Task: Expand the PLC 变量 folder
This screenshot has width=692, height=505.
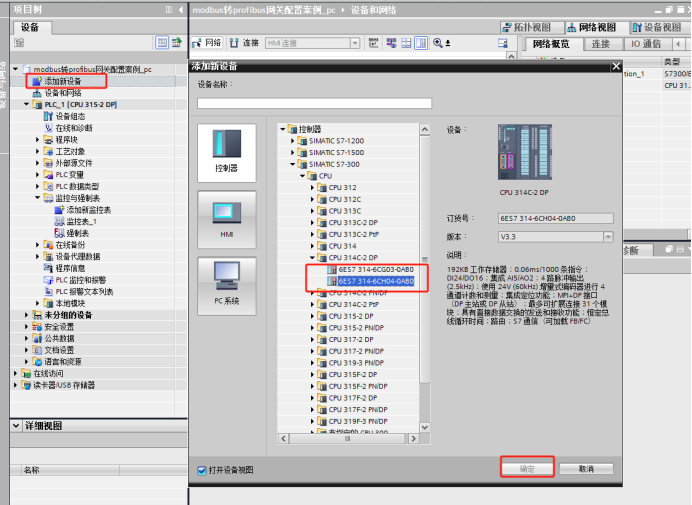Action: coord(38,175)
